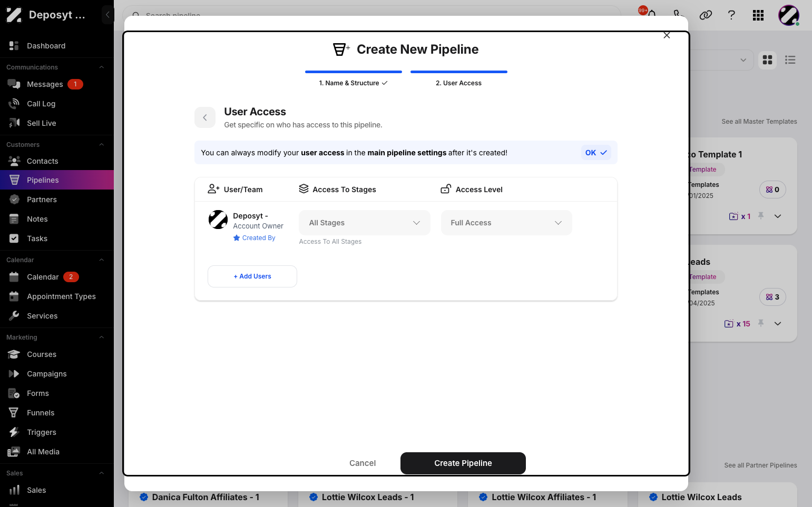Open Campaigns in sidebar

click(x=57, y=374)
